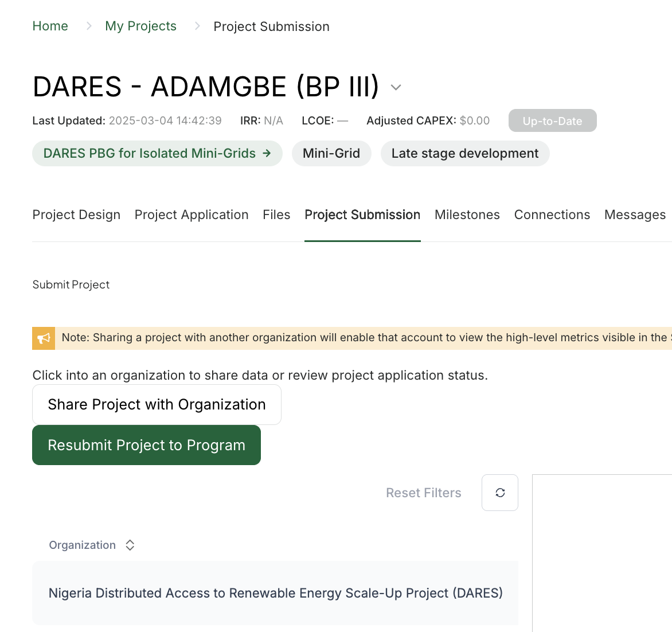View the Messages tab
Screen dimensions: 672x632
[x=635, y=214]
